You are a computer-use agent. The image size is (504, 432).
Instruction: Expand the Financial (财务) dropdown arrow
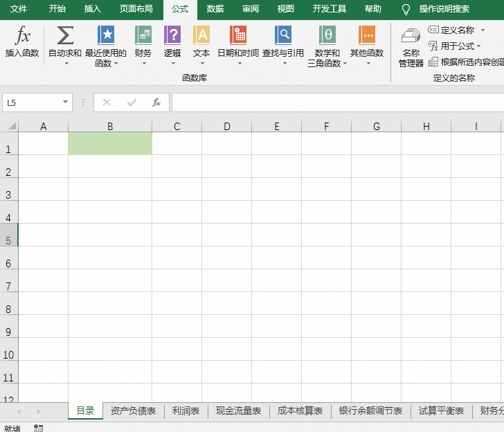(x=144, y=63)
